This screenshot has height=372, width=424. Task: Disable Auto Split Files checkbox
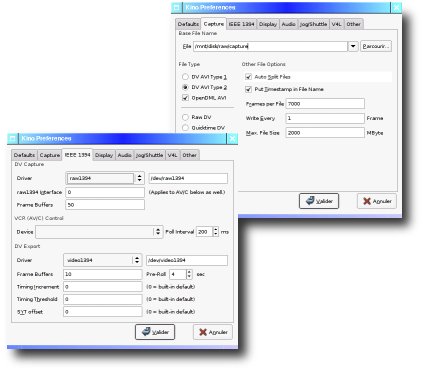point(248,77)
